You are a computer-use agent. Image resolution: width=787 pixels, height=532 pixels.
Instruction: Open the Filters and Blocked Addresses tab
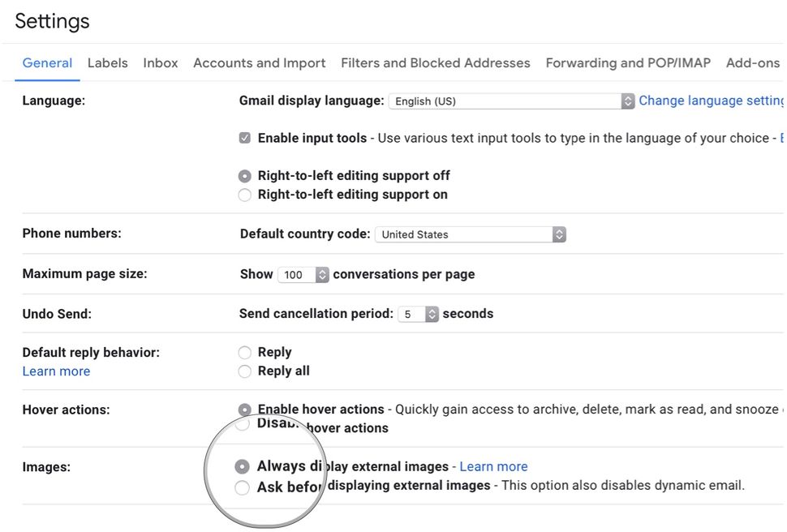coord(435,62)
